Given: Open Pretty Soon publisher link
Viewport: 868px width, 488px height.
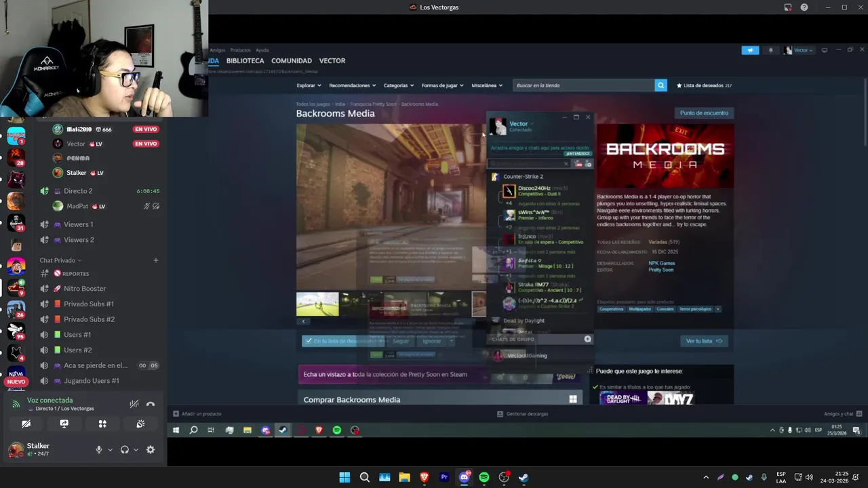Looking at the screenshot, I should tap(660, 270).
